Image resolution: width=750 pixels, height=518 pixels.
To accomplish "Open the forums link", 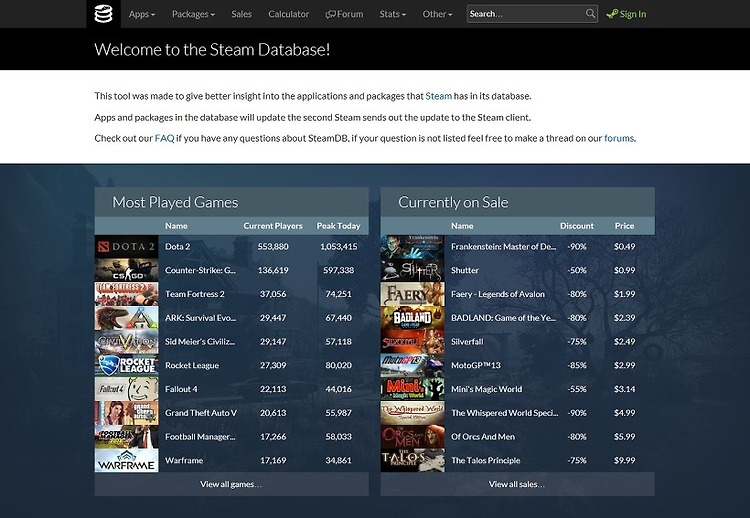I will point(618,138).
